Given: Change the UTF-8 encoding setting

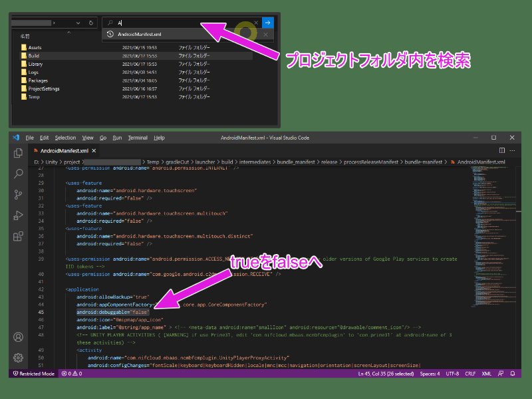Looking at the screenshot, I should pos(452,374).
